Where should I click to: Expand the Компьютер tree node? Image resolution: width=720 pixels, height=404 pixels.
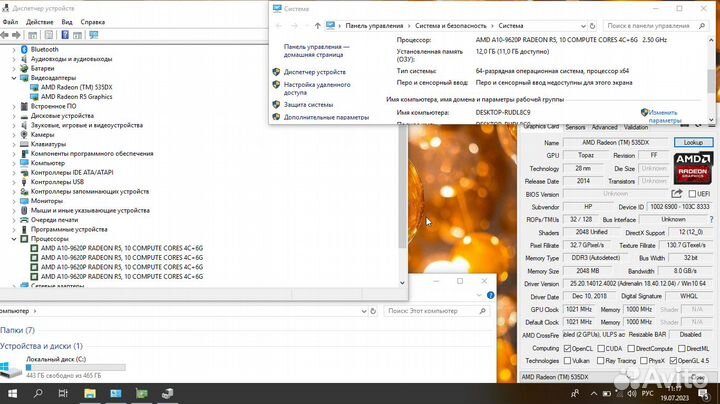click(14, 163)
